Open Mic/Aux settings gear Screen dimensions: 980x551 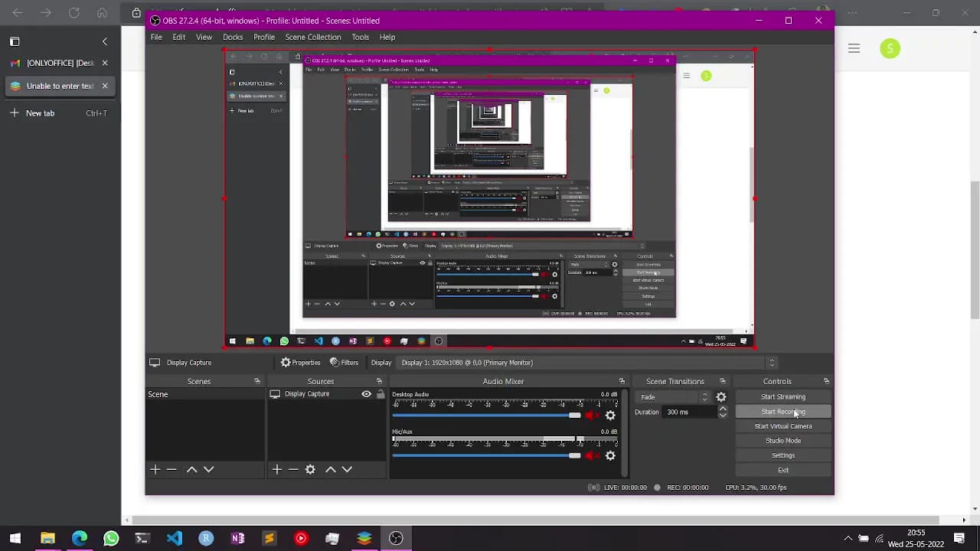(x=610, y=455)
